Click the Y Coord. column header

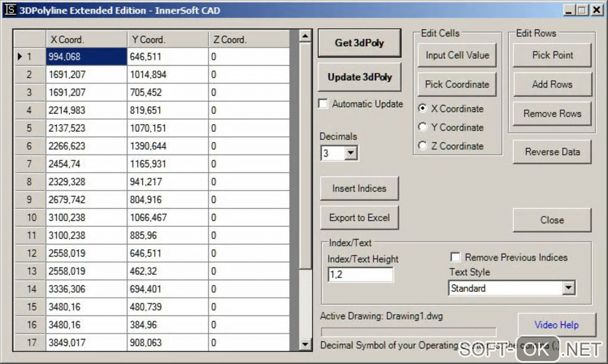[x=168, y=39]
